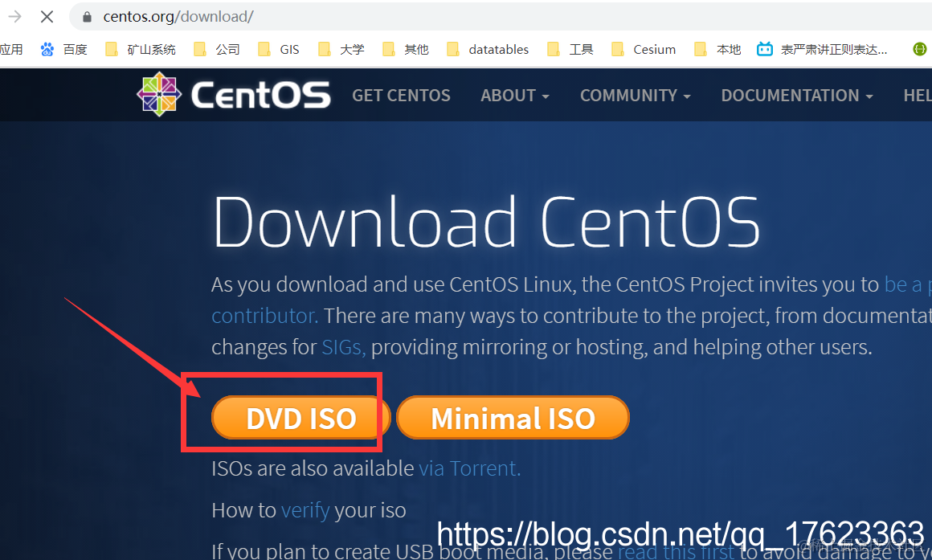Open the 公司 bookmark folder
Viewport: 932px width, 560px height.
[x=217, y=49]
